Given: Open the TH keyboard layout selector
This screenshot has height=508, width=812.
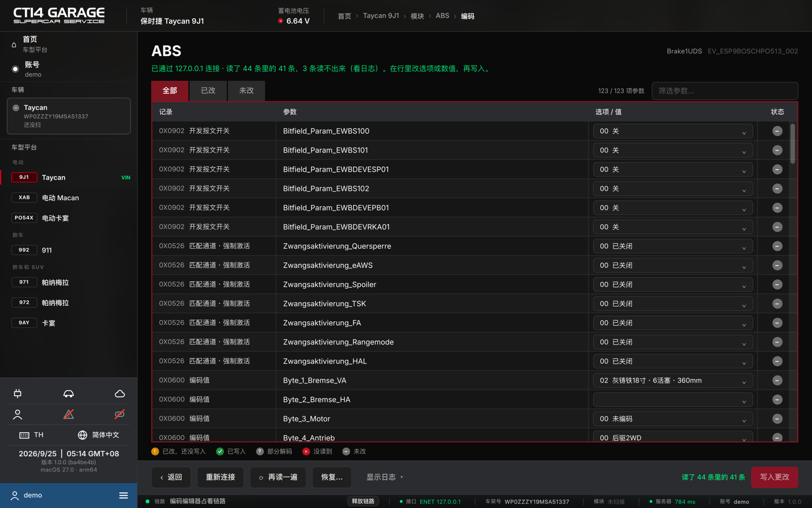Looking at the screenshot, I should pyautogui.click(x=31, y=435).
